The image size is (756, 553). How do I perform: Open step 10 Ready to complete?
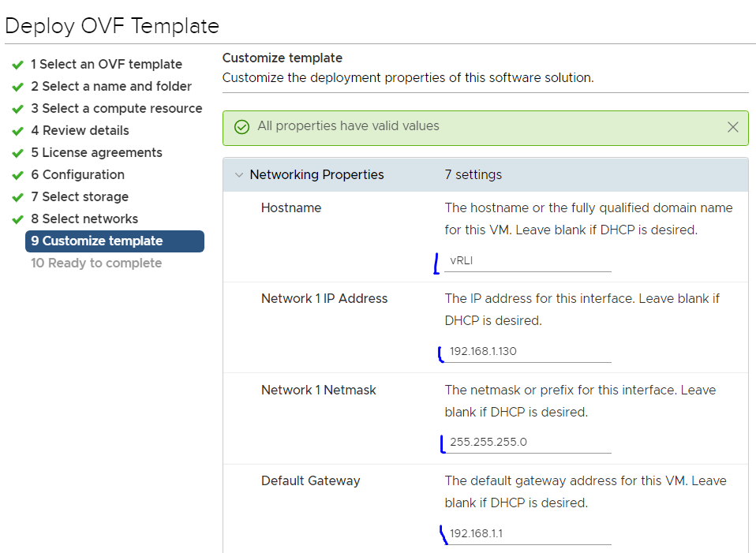point(96,263)
